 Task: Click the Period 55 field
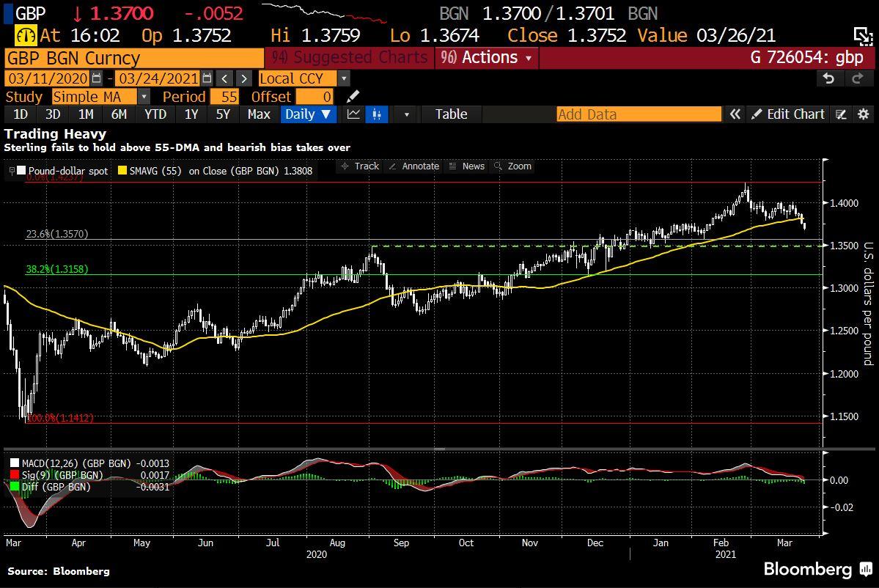[x=224, y=97]
